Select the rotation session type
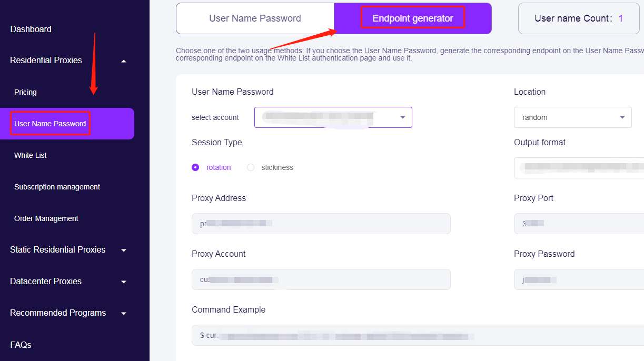The width and height of the screenshot is (644, 361). click(196, 167)
